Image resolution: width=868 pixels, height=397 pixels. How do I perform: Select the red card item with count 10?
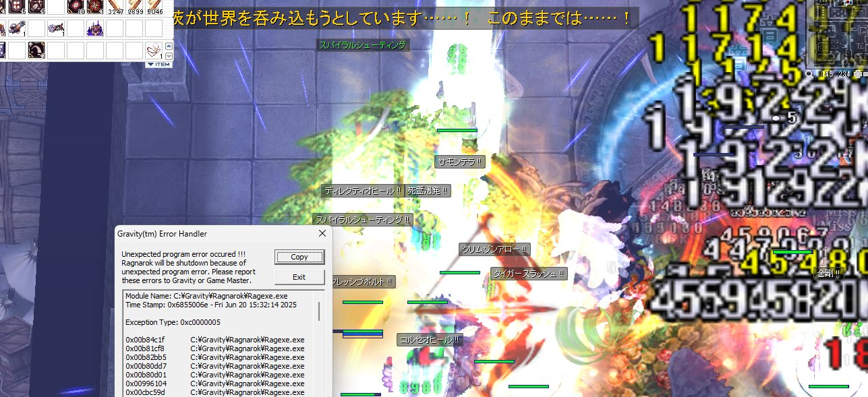[x=75, y=7]
